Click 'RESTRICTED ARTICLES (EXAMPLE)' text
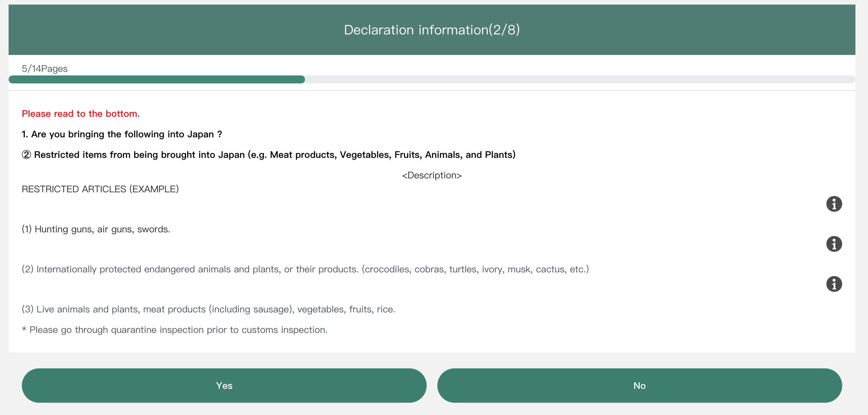 pos(101,189)
